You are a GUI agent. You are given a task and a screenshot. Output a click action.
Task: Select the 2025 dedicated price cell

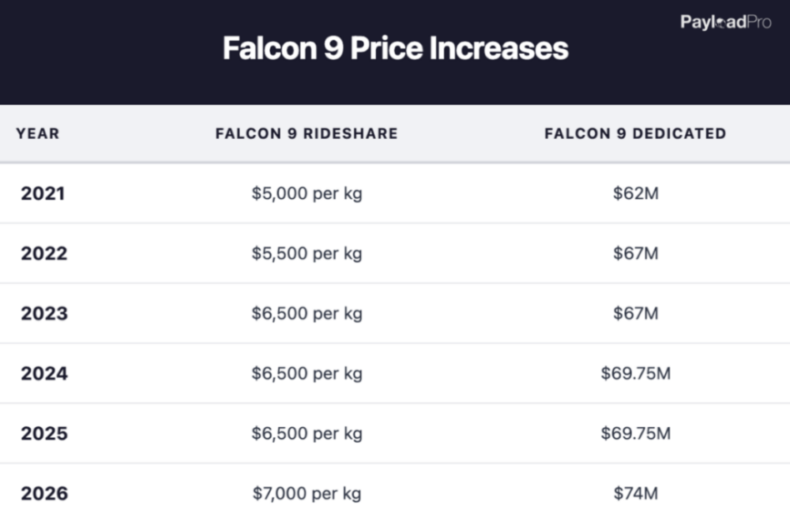point(635,434)
